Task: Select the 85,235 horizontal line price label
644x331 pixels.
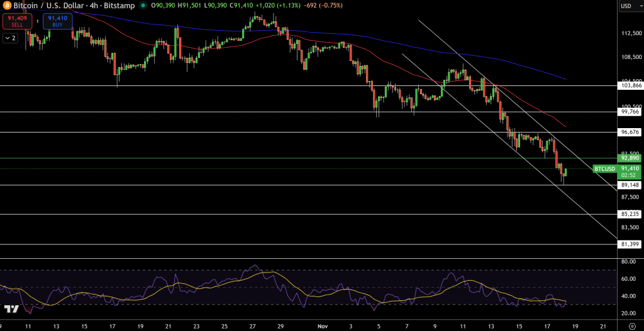Action: [630, 214]
